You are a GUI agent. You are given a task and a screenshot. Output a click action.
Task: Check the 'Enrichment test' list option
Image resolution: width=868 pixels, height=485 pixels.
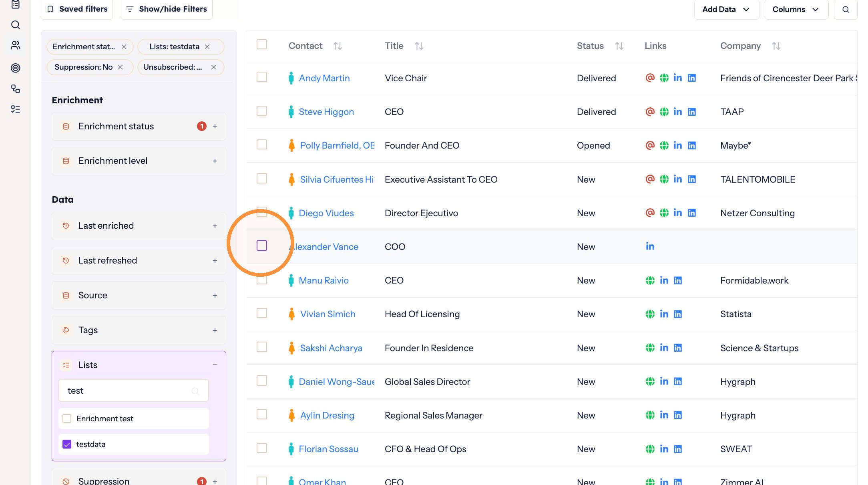[x=67, y=419]
